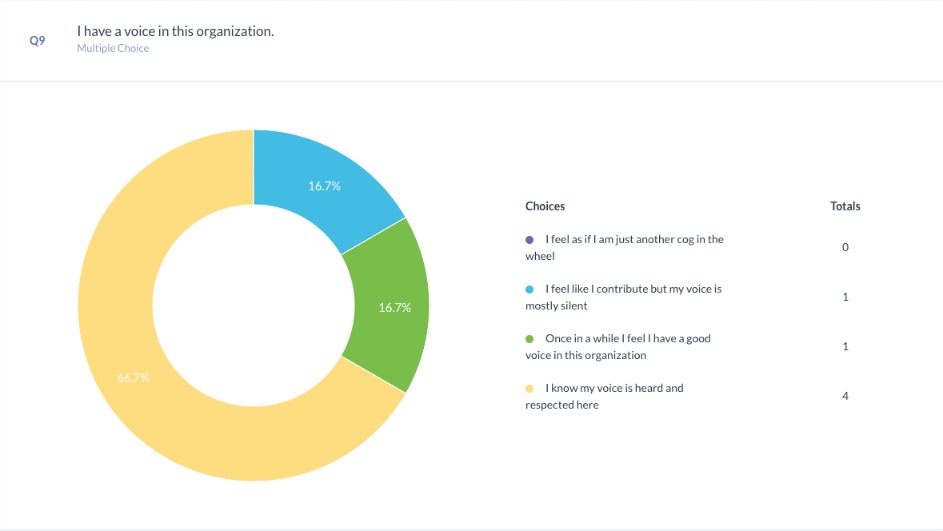This screenshot has height=531, width=943.
Task: Click the 16.7% label on the blue segment
Action: pos(323,186)
